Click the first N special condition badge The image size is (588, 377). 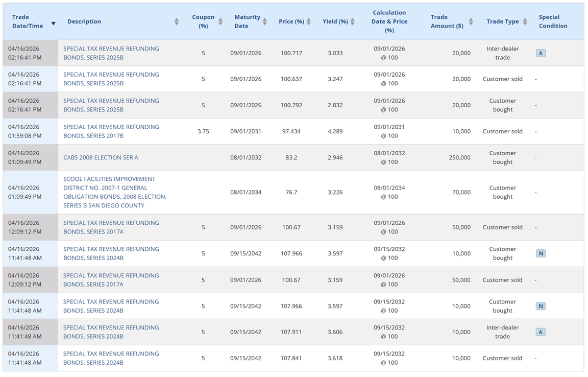(x=541, y=253)
